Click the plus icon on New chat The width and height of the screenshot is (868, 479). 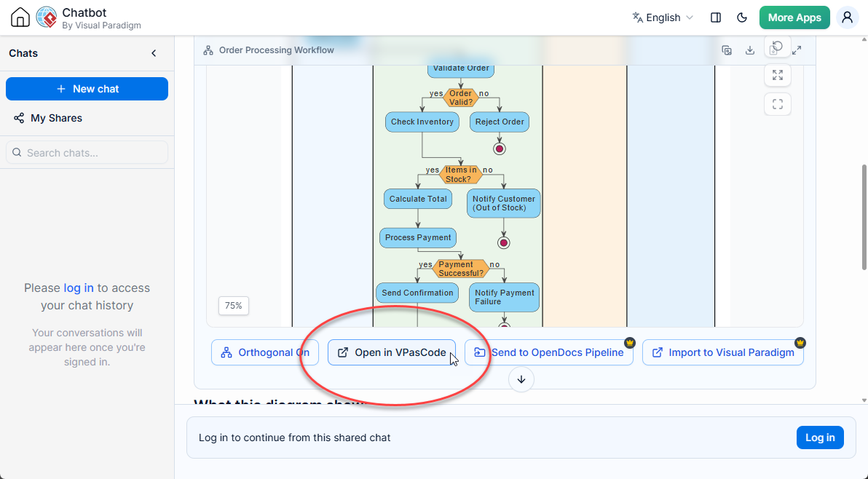click(x=61, y=89)
